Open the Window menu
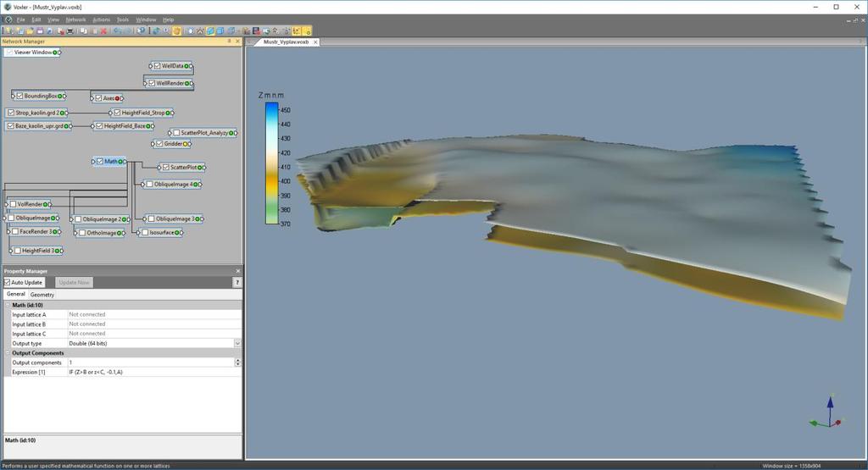The width and height of the screenshot is (868, 470). 146,19
